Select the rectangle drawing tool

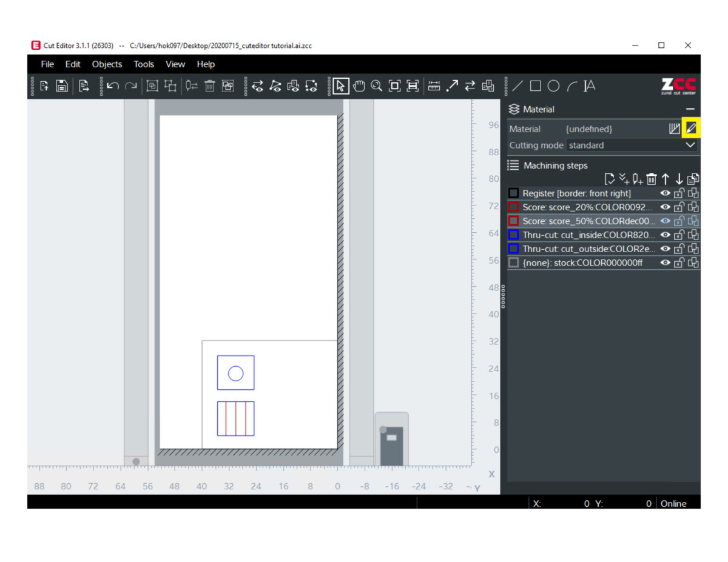535,86
